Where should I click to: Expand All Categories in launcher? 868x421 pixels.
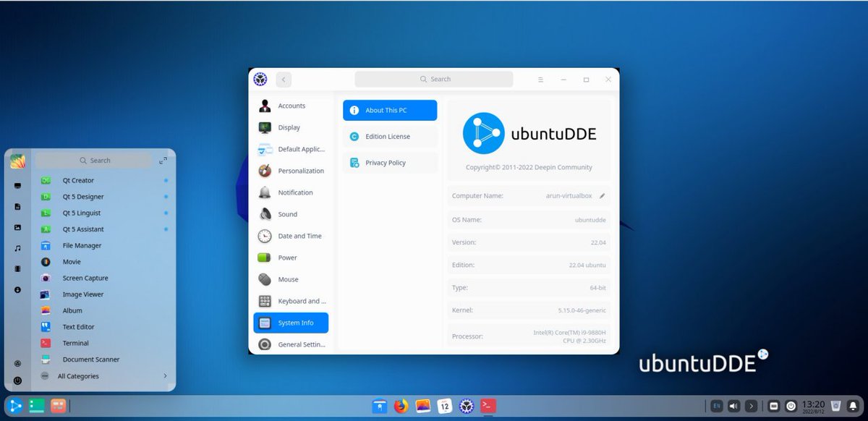point(103,376)
